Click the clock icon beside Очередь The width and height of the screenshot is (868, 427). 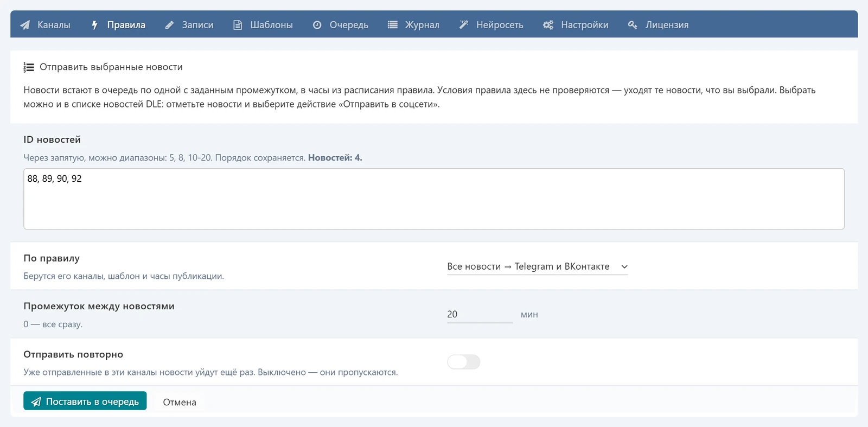(x=317, y=25)
